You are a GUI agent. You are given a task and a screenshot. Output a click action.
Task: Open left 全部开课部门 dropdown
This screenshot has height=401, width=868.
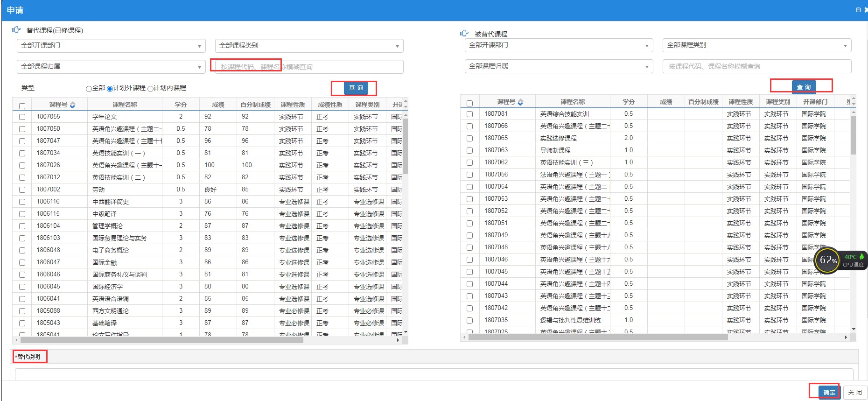click(111, 46)
